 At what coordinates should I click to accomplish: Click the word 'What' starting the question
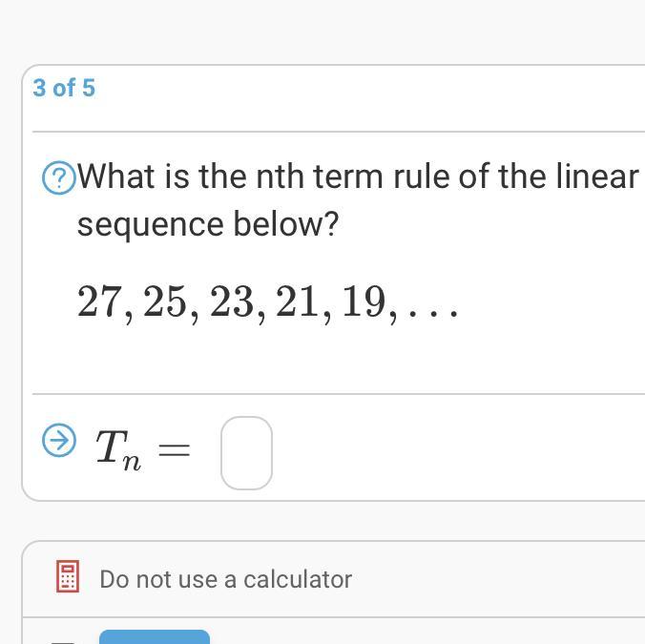116,177
